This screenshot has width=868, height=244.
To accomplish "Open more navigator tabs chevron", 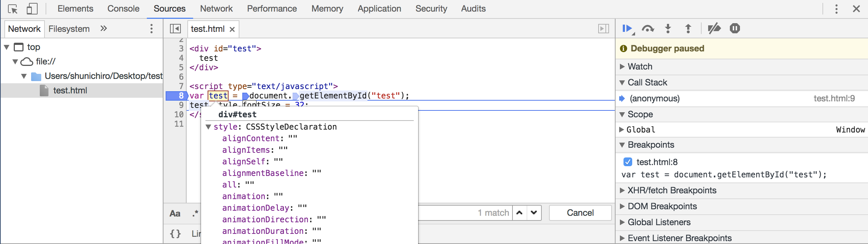I will (x=103, y=28).
